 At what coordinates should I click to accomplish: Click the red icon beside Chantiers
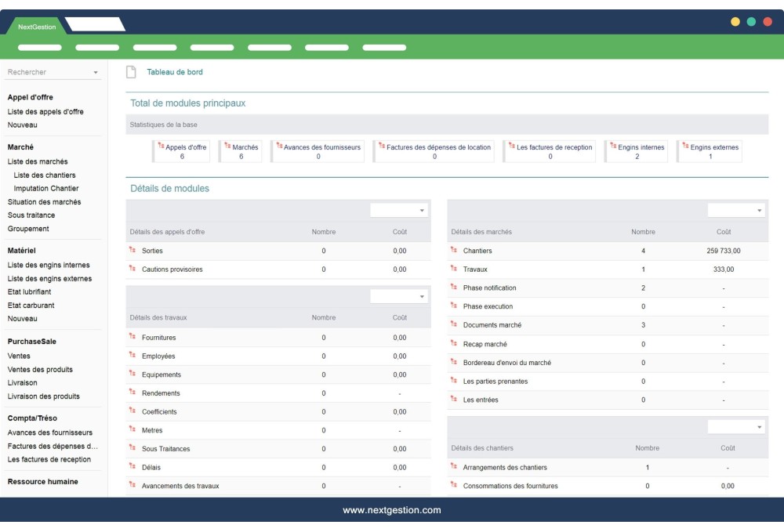[455, 251]
